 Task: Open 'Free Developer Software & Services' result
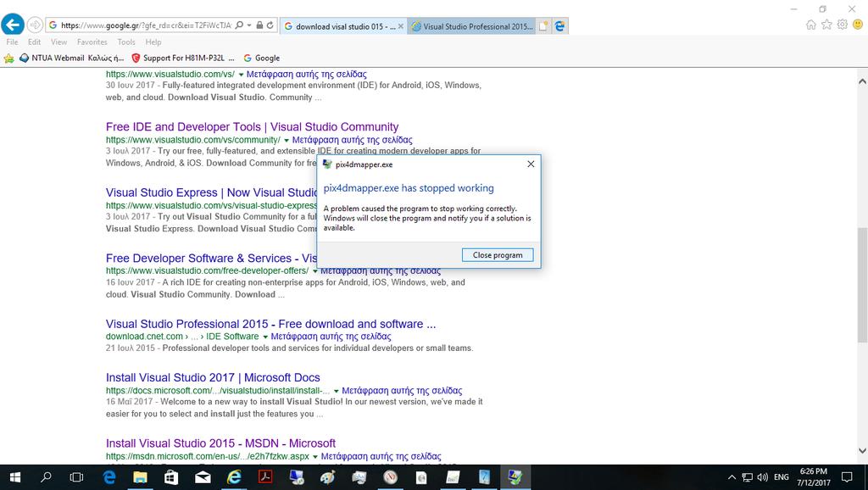[211, 259]
